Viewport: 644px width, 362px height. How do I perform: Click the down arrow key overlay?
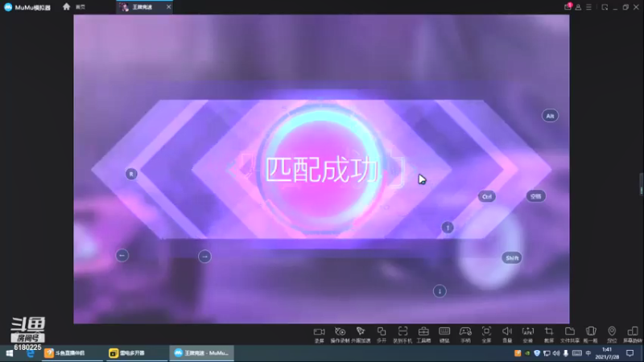point(440,291)
